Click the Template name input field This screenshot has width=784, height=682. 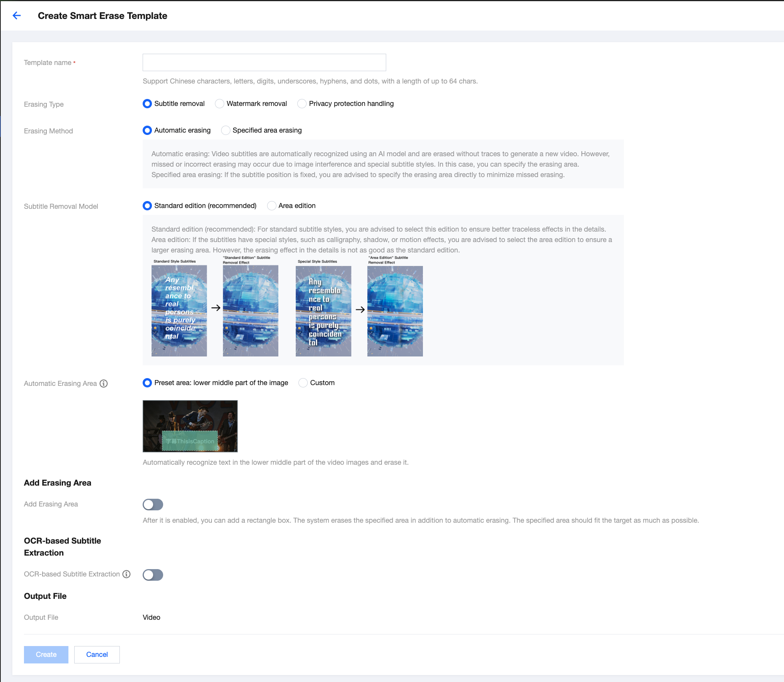[x=264, y=62]
